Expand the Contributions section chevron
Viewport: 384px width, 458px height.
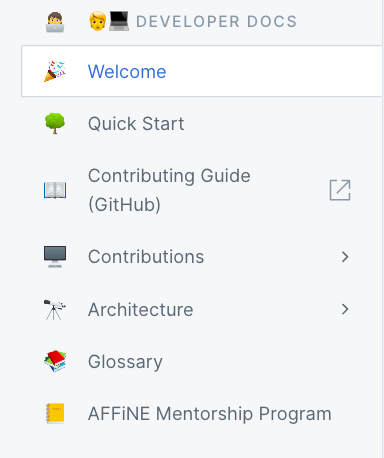tap(345, 257)
